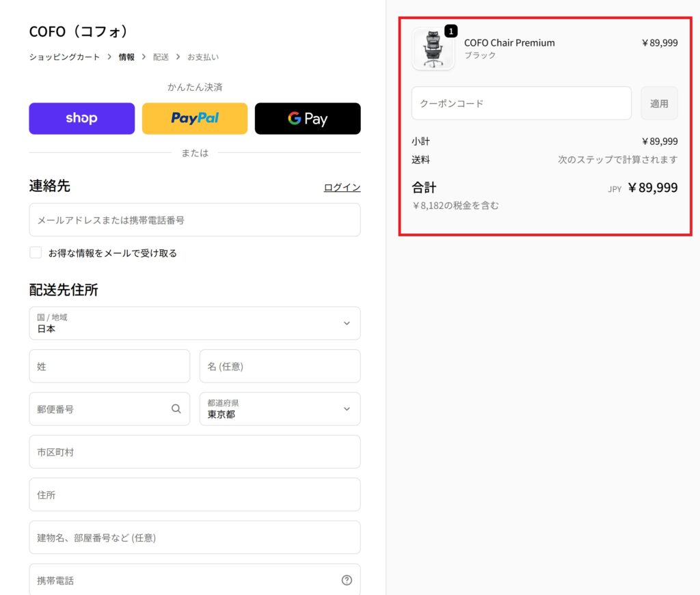700x595 pixels.
Task: Open the phone number help icon
Action: click(347, 579)
